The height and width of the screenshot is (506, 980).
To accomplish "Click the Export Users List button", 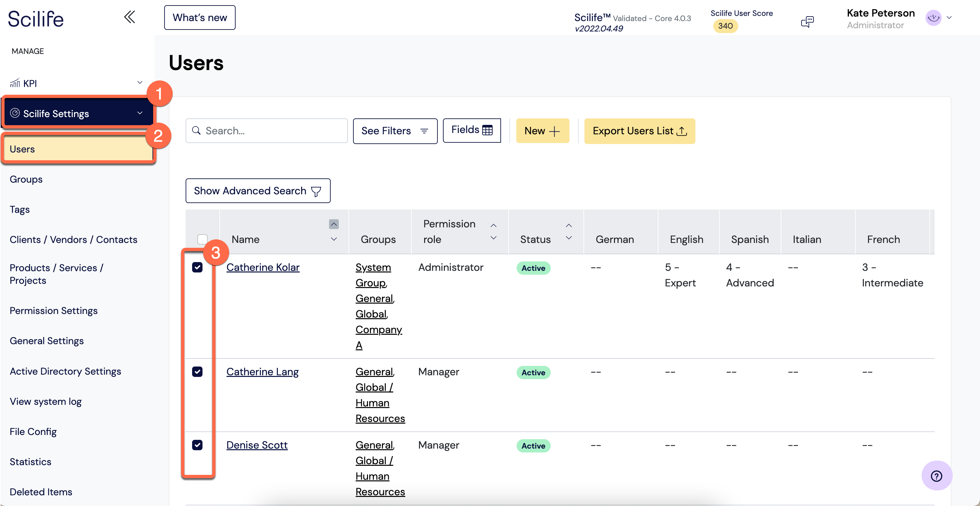I will [640, 131].
